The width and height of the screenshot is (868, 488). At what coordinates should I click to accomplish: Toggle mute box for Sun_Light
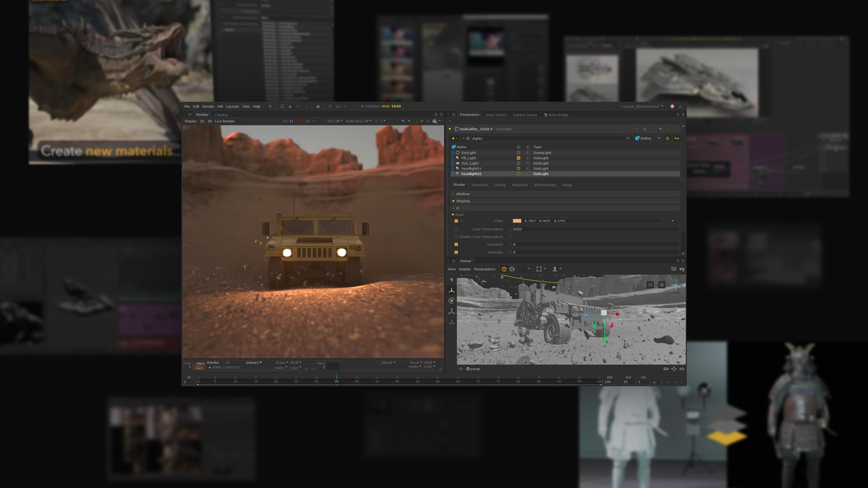[x=519, y=163]
